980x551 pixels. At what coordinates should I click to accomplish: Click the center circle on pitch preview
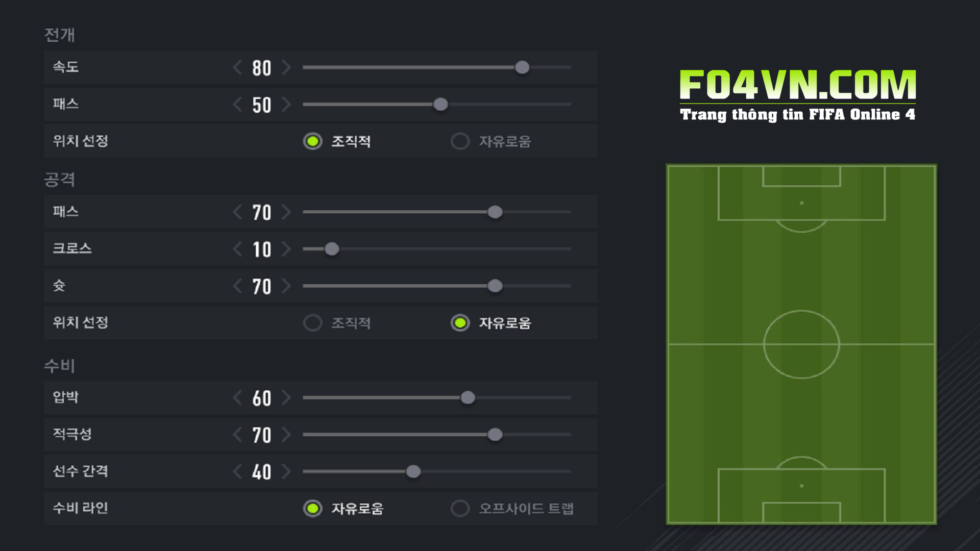[x=801, y=344]
